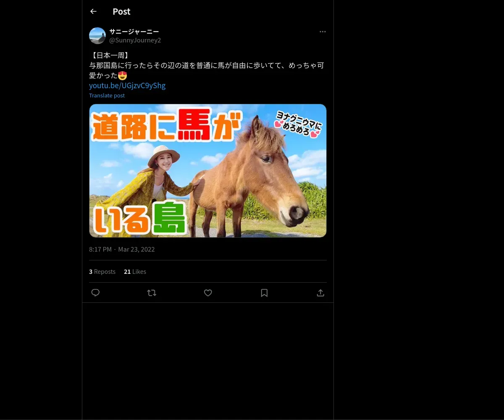Open the サニージャーニー profile avatar
The height and width of the screenshot is (420, 504).
point(97,36)
